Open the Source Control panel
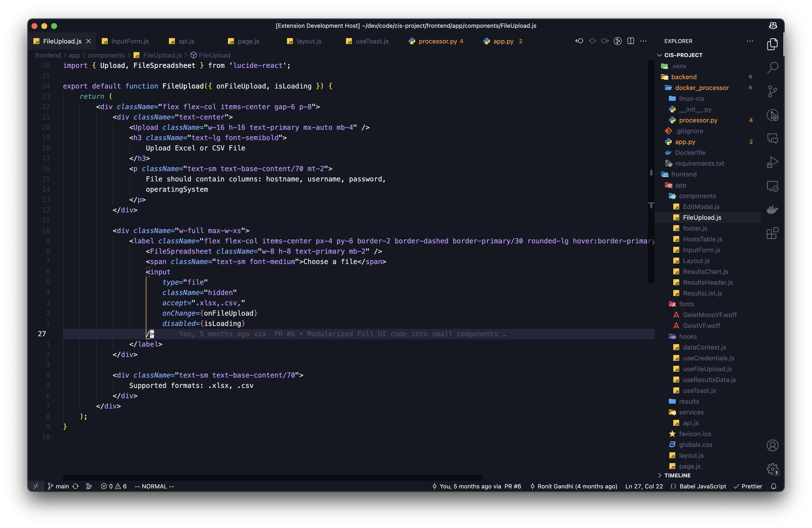 [x=773, y=91]
